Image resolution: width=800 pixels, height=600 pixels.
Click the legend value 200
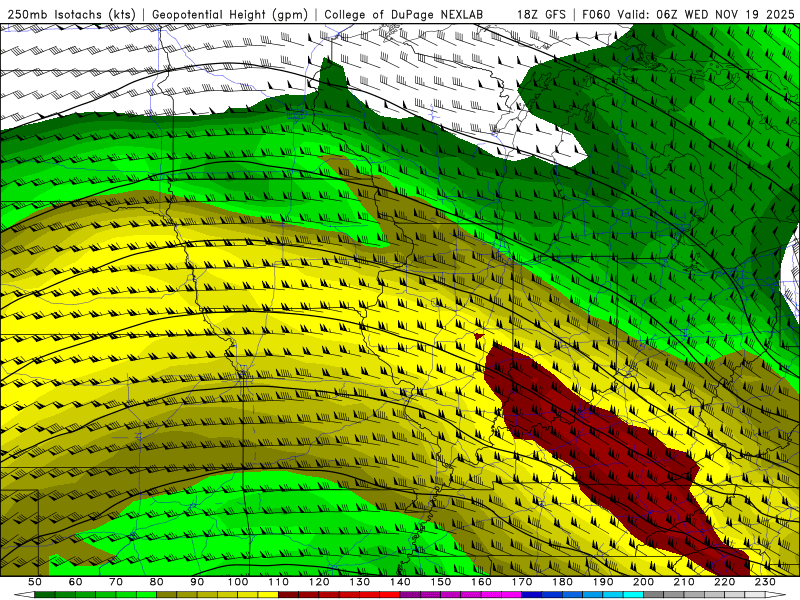click(643, 582)
